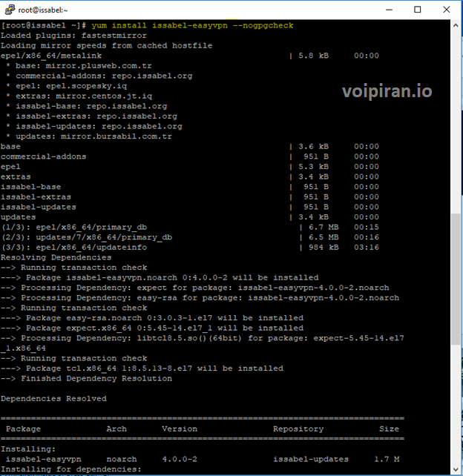Click the size value '1.7 M'
Viewport: 463px width, 476px height.
(x=387, y=459)
